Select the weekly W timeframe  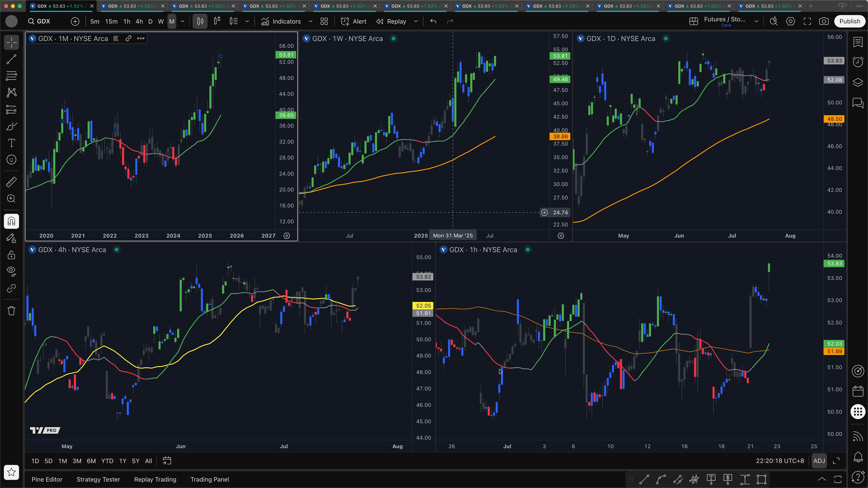(x=161, y=21)
